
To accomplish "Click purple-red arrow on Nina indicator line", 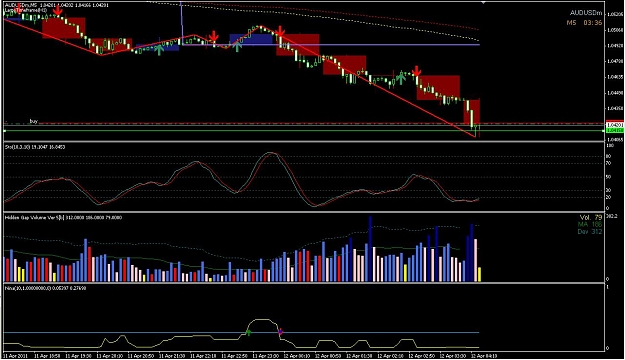I will [281, 331].
